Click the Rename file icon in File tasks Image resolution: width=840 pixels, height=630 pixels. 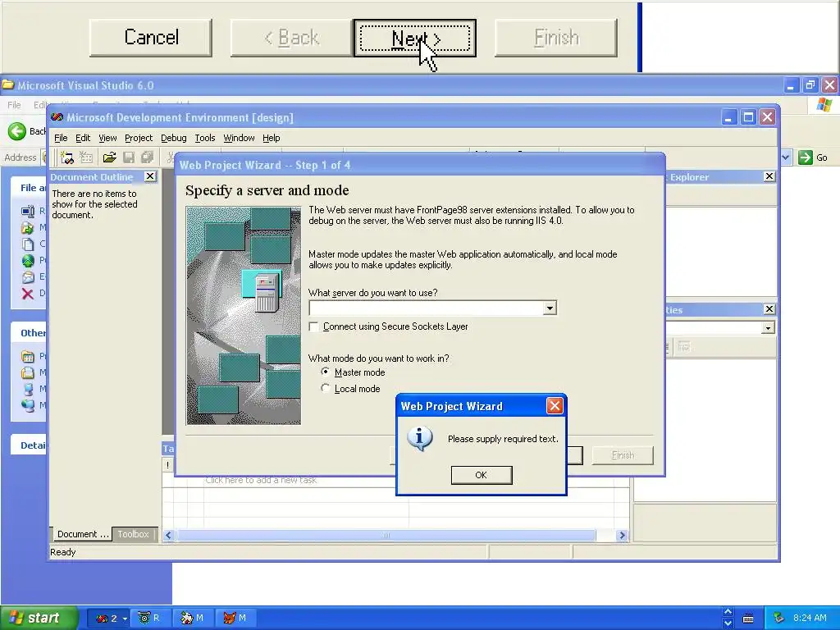(x=28, y=211)
